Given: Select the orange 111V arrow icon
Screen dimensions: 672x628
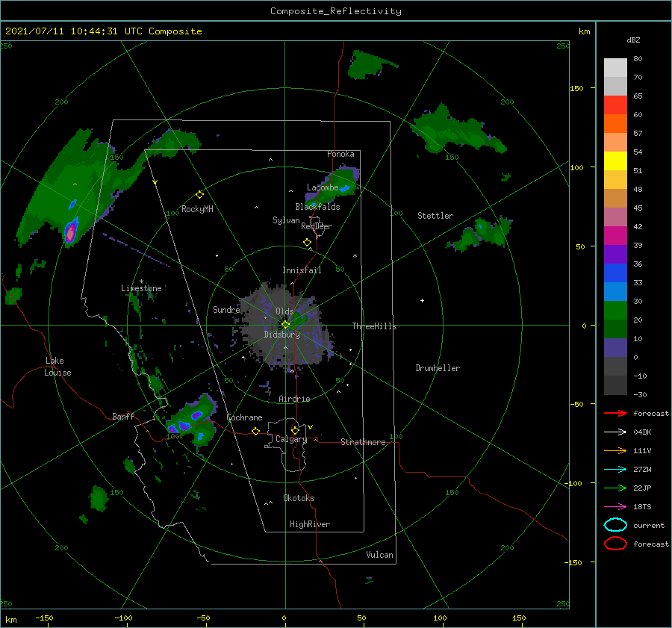Looking at the screenshot, I should tap(615, 450).
